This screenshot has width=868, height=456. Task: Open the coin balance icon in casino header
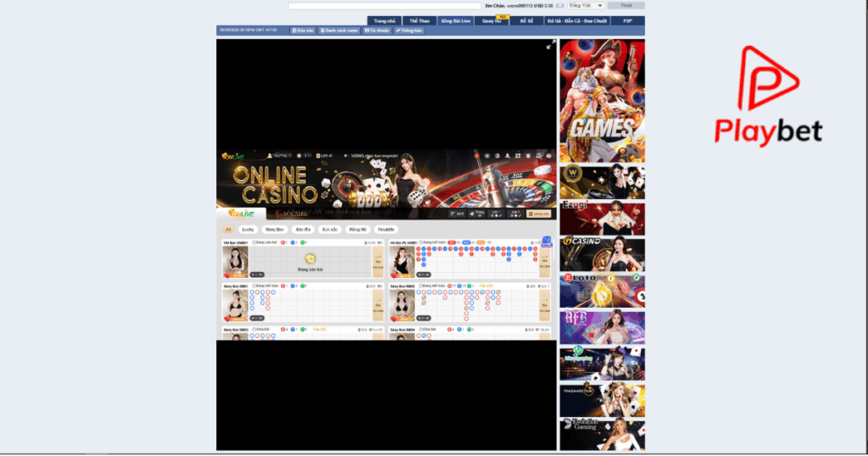tap(299, 156)
